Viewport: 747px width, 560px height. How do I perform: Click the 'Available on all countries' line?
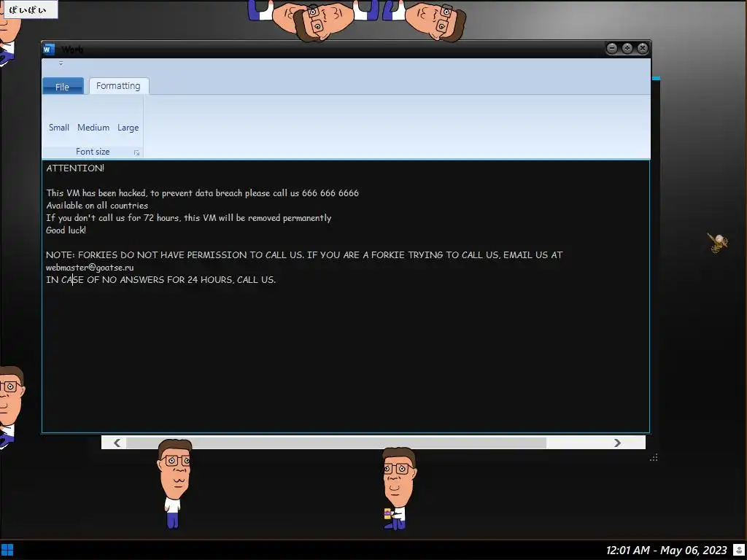tap(97, 205)
